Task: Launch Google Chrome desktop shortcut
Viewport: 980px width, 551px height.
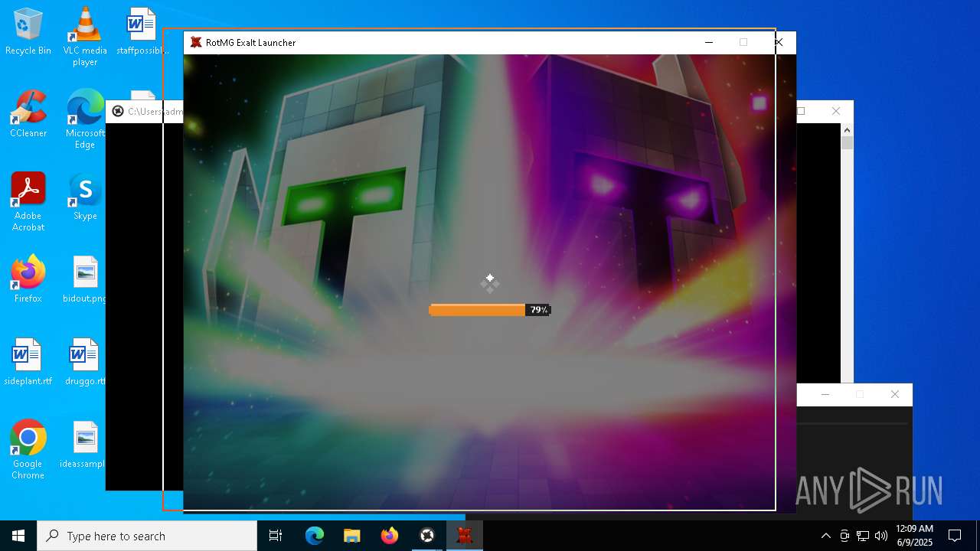Action: pos(28,449)
